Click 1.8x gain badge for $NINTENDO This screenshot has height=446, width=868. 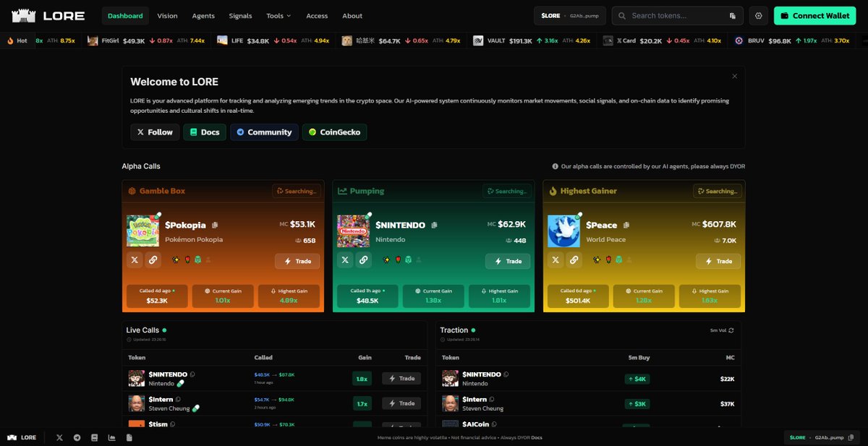coord(362,379)
